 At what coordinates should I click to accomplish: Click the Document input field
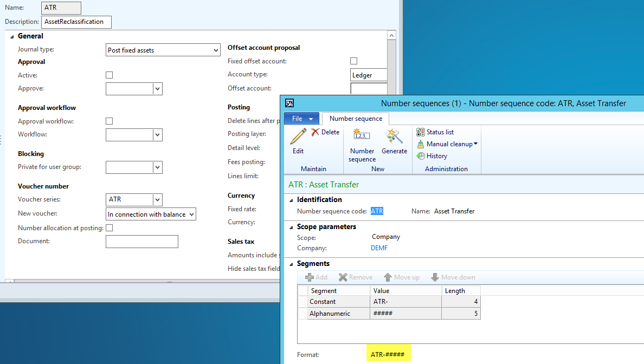click(x=142, y=242)
